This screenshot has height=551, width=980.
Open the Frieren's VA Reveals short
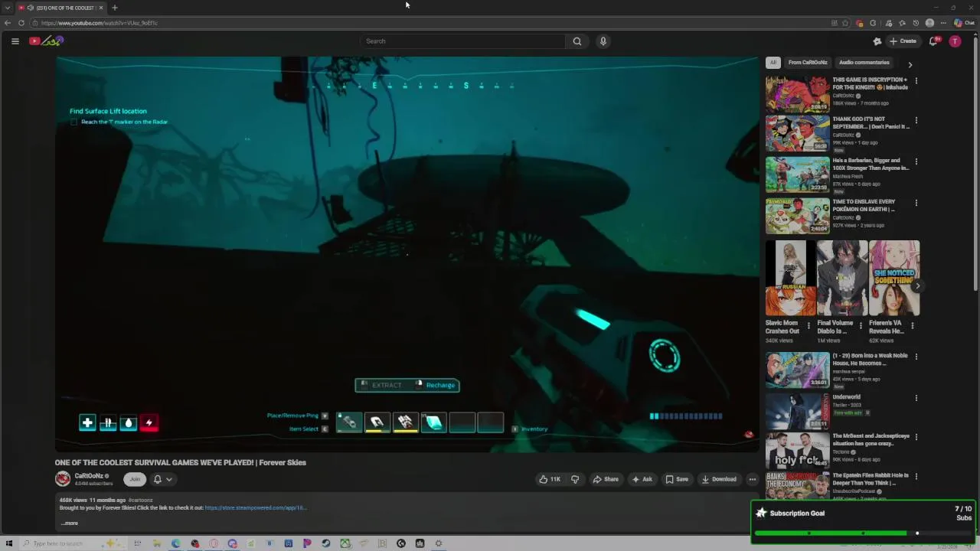[894, 279]
